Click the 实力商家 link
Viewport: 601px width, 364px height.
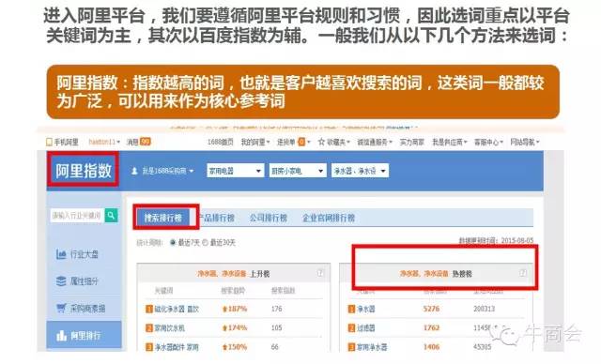pos(411,142)
